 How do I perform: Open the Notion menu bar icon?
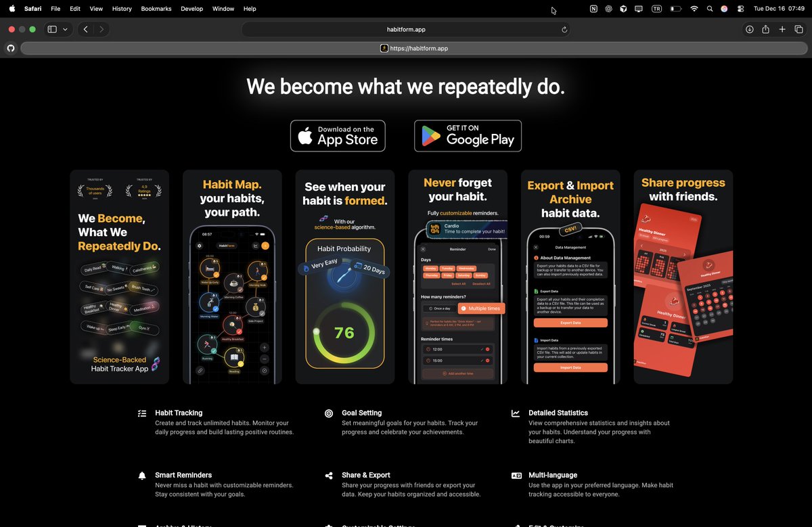pos(593,9)
